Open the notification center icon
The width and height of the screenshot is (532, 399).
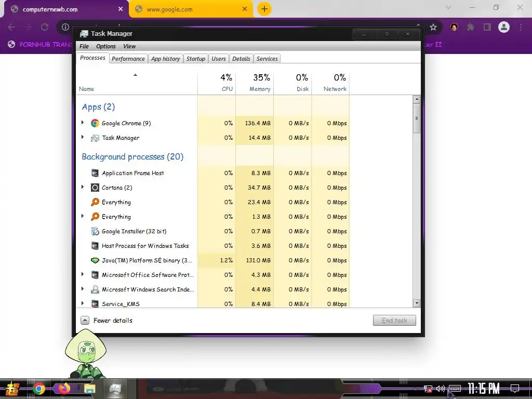point(515,389)
